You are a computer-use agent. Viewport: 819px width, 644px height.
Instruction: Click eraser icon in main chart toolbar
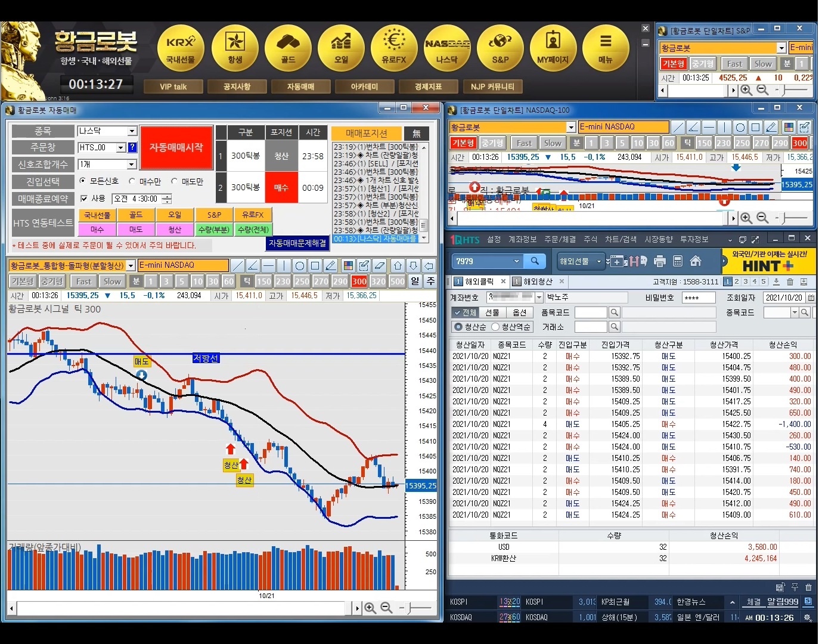point(379,265)
